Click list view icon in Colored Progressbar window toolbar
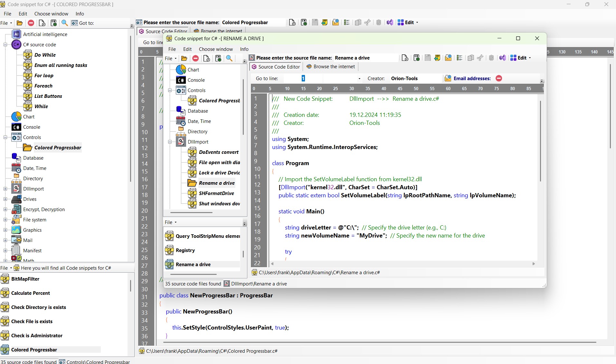 pos(347,23)
